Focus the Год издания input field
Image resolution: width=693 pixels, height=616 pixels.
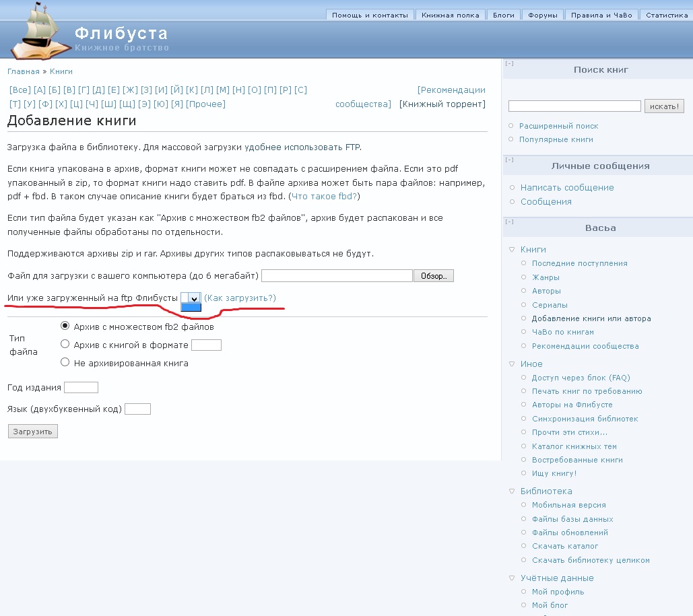pos(81,388)
